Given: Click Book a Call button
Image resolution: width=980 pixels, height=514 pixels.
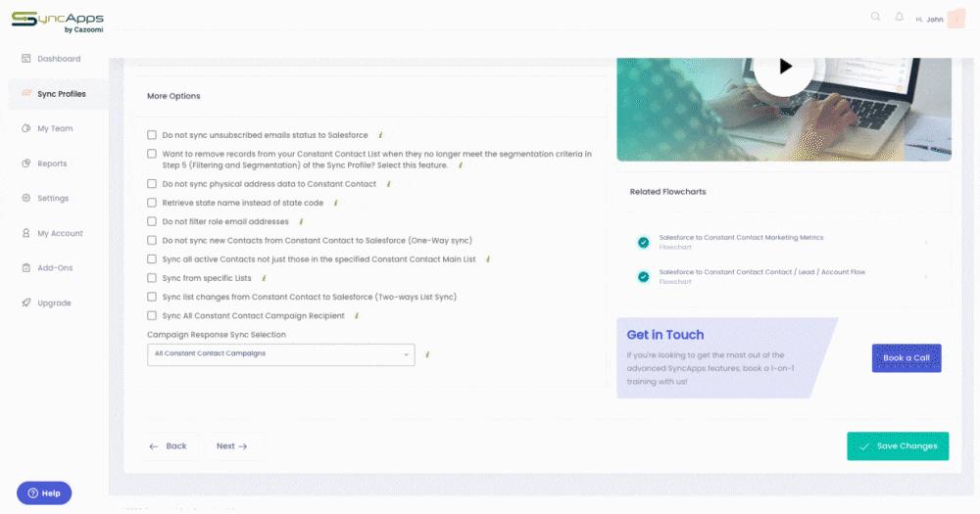Looking at the screenshot, I should click(x=906, y=358).
